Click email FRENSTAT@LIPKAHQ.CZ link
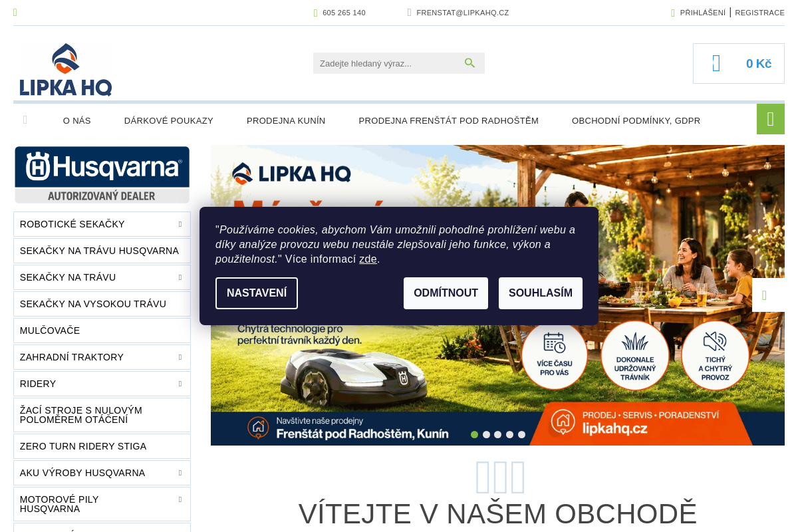This screenshot has height=532, width=798. pos(463,13)
